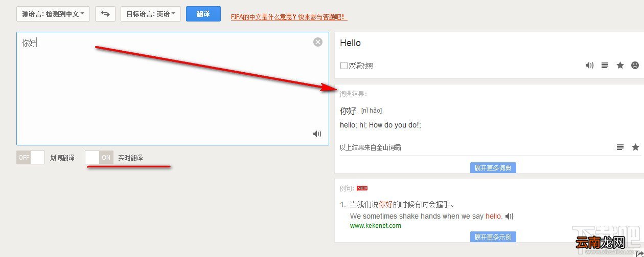Viewport: 644px width, 257px height.
Task: Click the lines icon in the dictionary result row
Action: click(x=620, y=147)
